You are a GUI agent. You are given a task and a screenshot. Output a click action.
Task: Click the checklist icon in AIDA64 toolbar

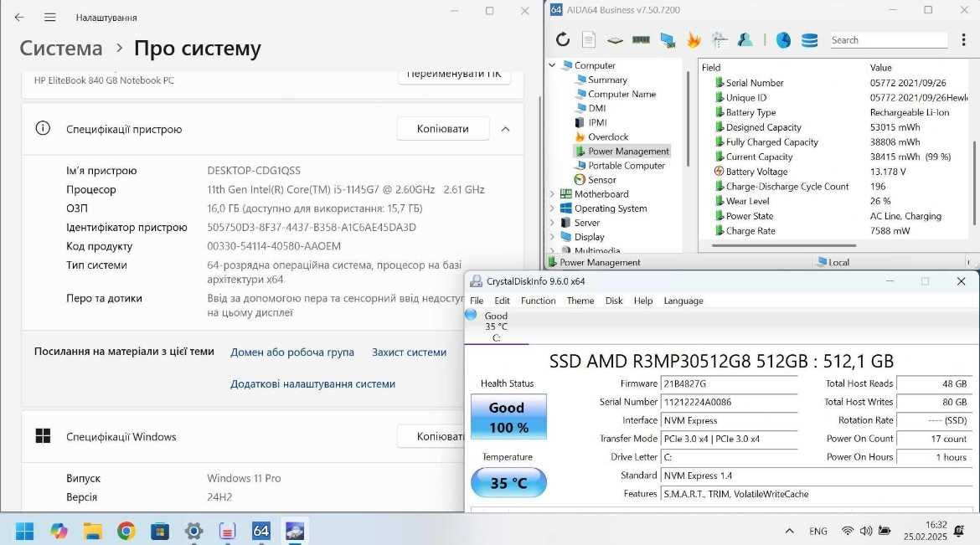tap(720, 39)
